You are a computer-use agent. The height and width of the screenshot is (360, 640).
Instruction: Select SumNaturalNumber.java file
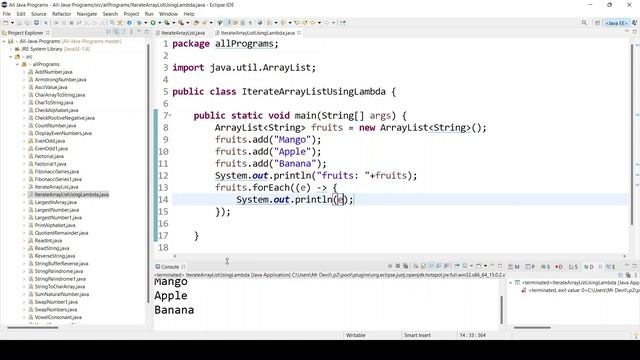click(x=62, y=294)
